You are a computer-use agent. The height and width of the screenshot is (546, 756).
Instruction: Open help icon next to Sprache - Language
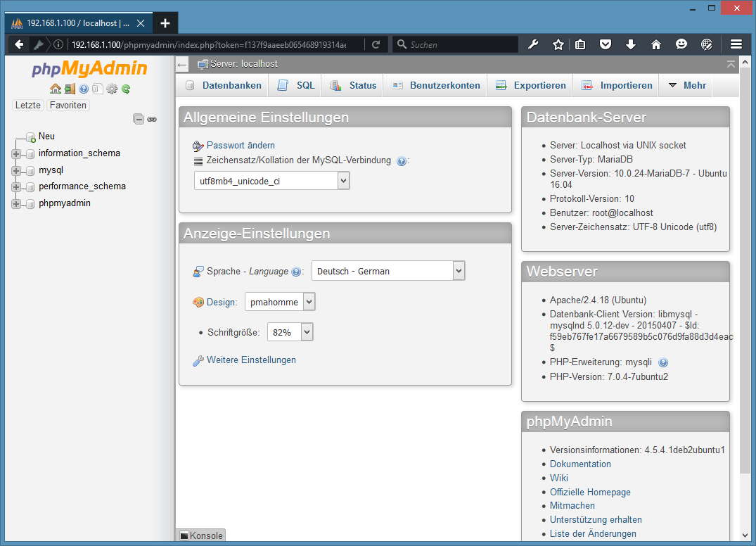297,272
